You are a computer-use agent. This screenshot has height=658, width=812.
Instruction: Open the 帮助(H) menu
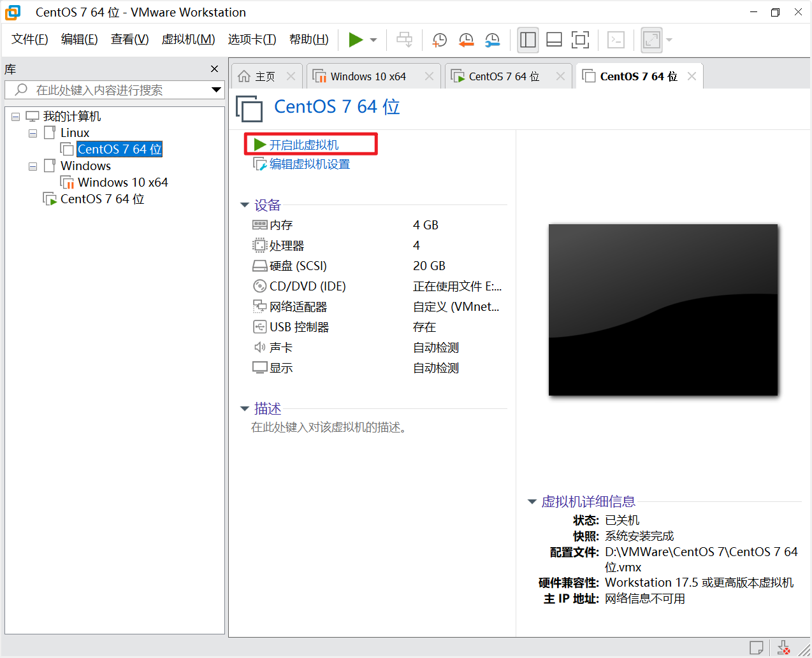(x=309, y=39)
